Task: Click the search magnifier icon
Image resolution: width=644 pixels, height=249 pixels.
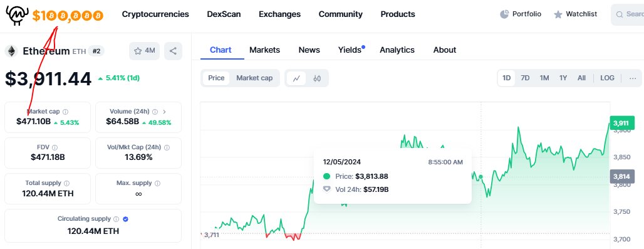Action: 620,14
